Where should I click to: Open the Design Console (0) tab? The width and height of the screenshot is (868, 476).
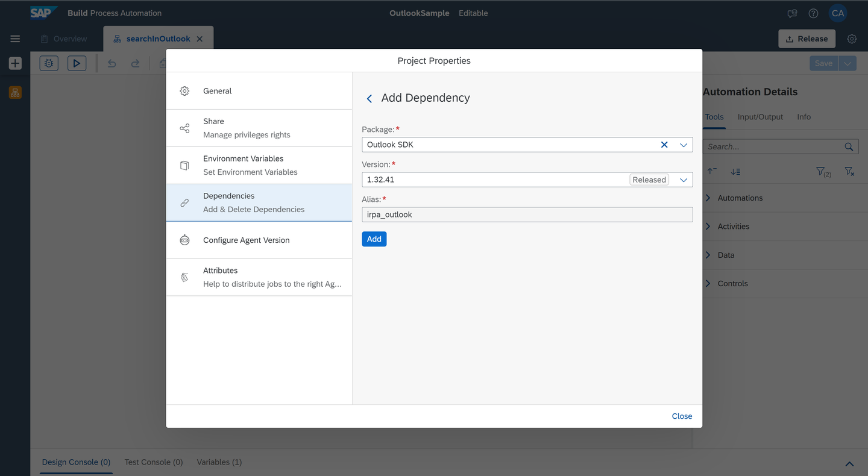tap(76, 462)
